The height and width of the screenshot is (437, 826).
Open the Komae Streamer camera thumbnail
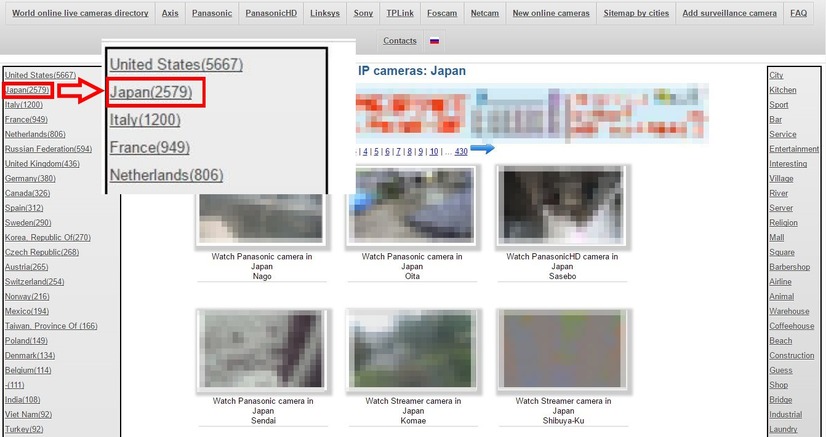point(412,350)
